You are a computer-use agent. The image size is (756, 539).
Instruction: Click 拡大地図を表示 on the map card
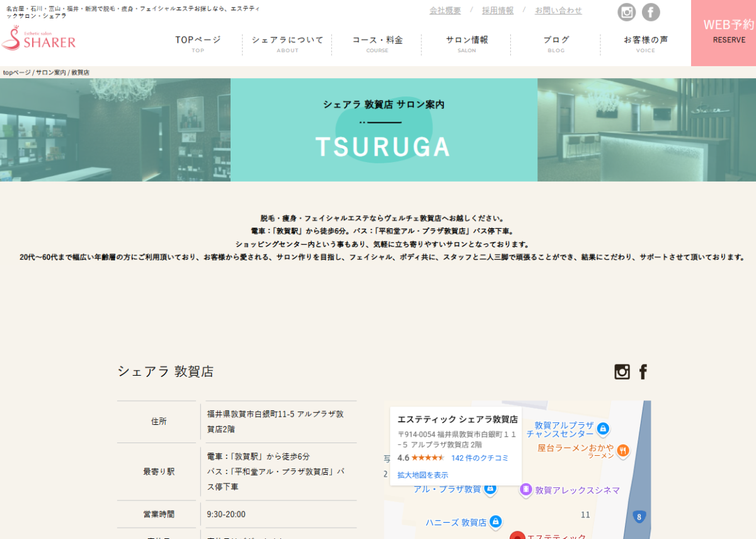pos(423,475)
